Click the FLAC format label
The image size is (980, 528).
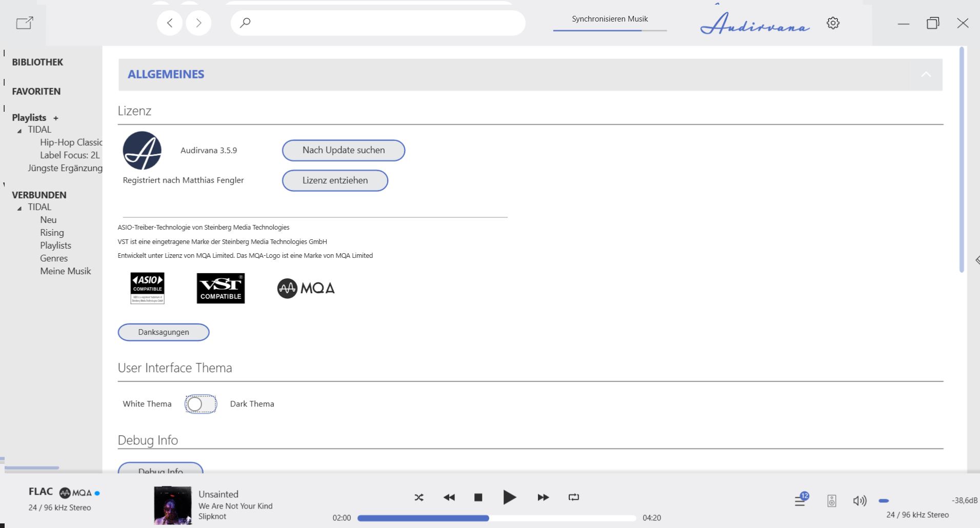[41, 492]
